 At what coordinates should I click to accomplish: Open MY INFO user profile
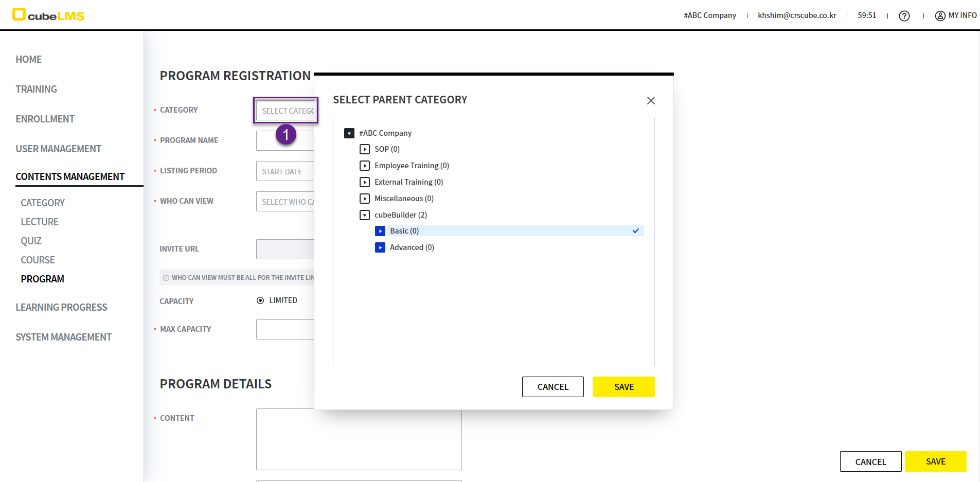[x=955, y=15]
